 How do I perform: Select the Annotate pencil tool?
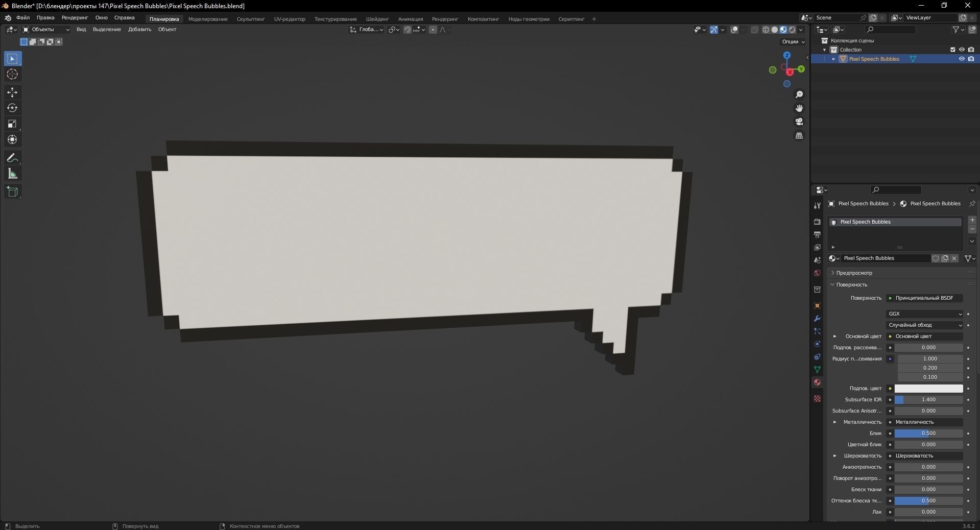[x=12, y=158]
